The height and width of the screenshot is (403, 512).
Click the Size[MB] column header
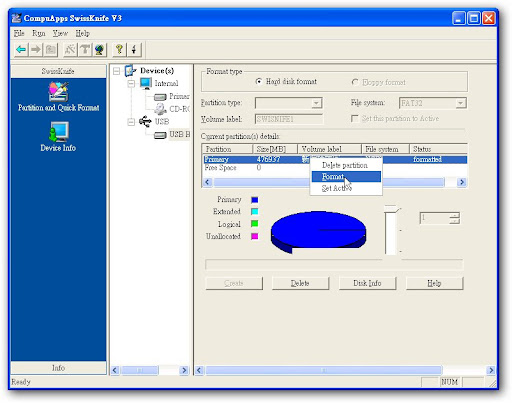pyautogui.click(x=275, y=149)
